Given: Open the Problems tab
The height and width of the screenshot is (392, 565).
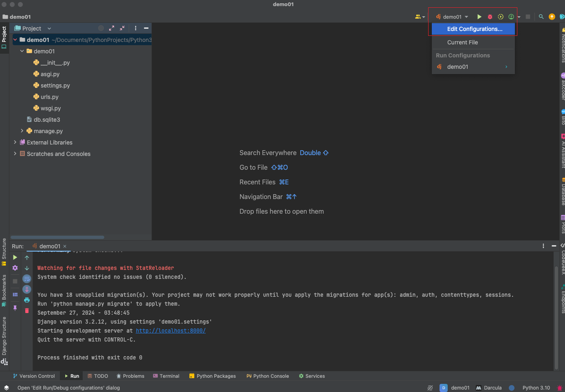Looking at the screenshot, I should [x=130, y=376].
